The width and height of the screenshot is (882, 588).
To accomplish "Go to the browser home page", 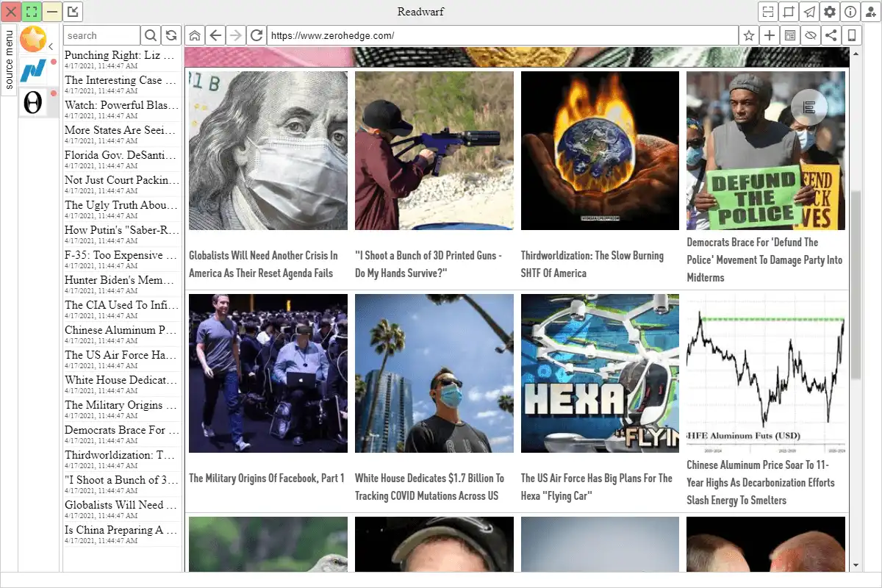I will click(x=195, y=35).
